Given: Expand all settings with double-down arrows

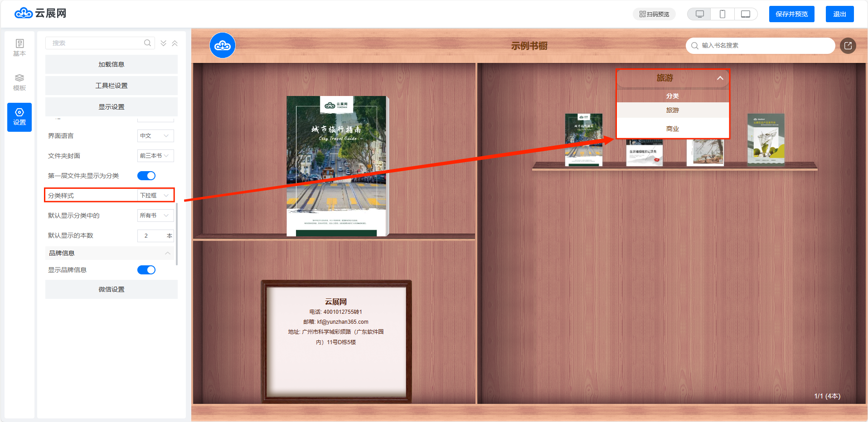Looking at the screenshot, I should coord(164,43).
